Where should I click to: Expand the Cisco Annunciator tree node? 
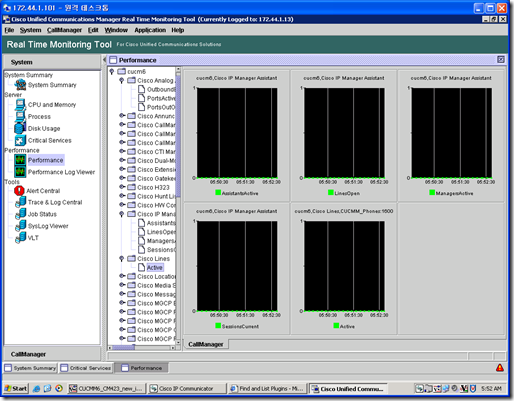coord(122,116)
